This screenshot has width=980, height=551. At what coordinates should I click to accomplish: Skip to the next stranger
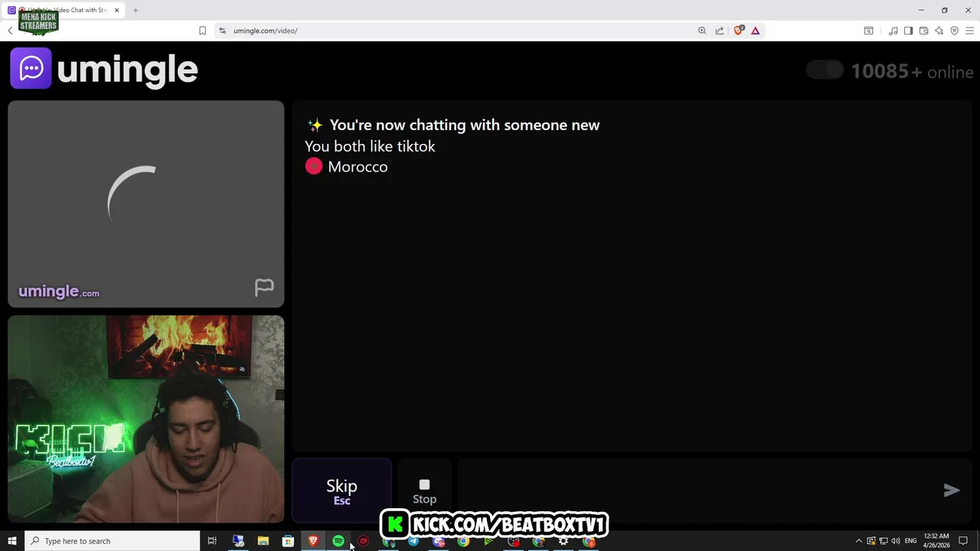pos(341,491)
